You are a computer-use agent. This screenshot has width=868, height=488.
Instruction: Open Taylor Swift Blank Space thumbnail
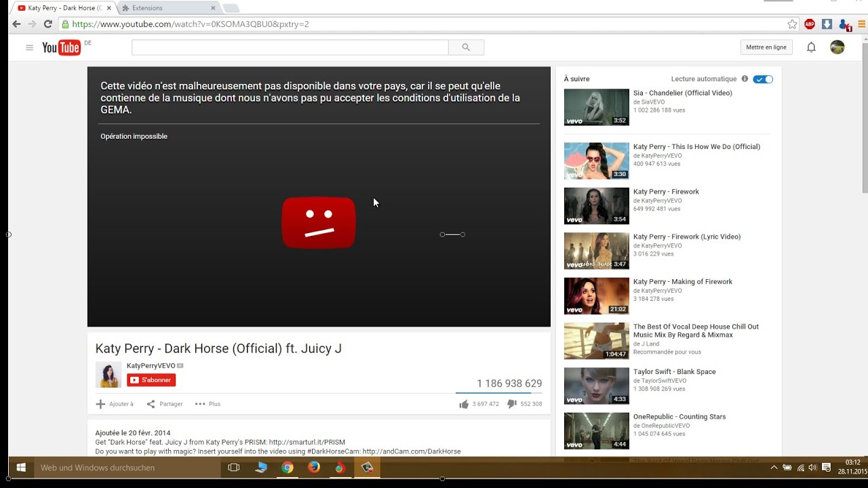[x=597, y=386]
